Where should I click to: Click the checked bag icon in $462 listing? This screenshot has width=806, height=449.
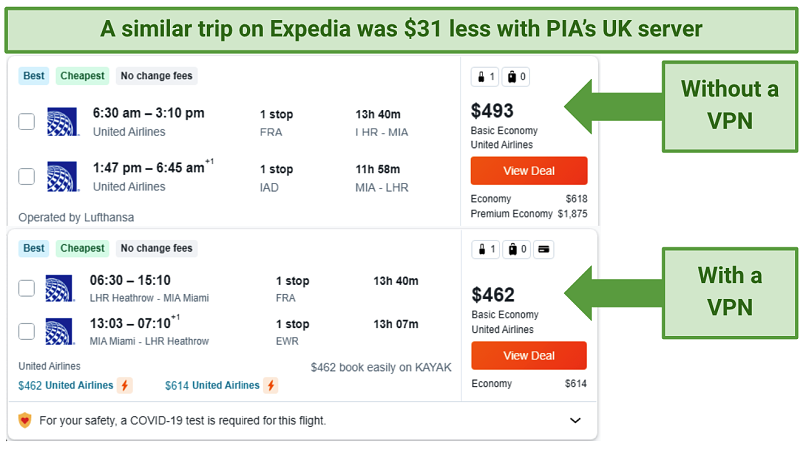point(512,249)
